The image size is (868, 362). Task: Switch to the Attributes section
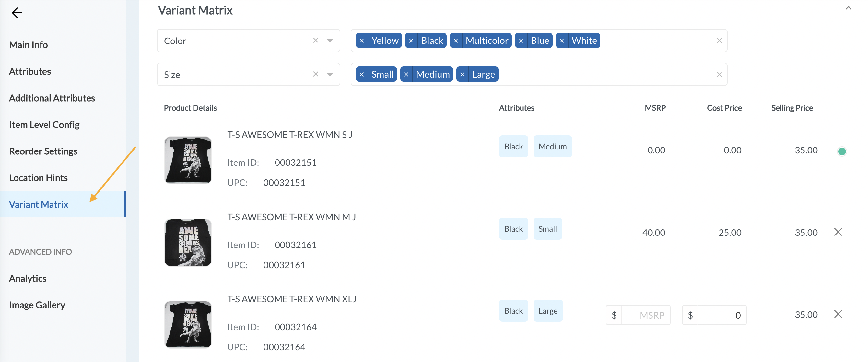[x=30, y=71]
